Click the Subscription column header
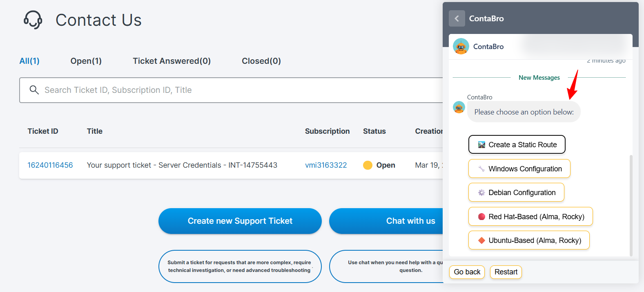644x292 pixels. [327, 131]
